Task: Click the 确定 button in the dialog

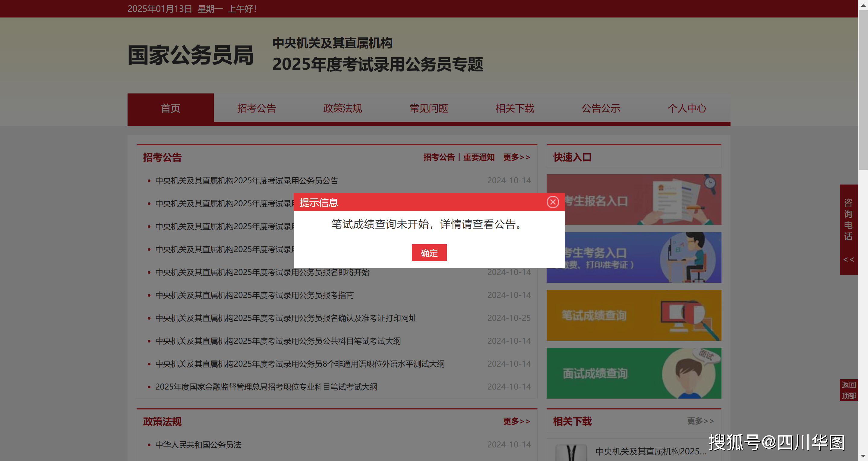Action: (429, 253)
